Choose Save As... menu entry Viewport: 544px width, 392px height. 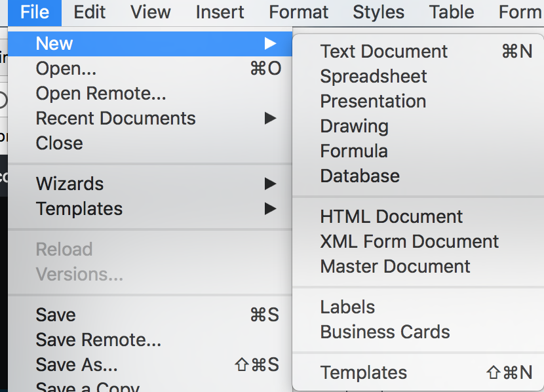pos(150,365)
